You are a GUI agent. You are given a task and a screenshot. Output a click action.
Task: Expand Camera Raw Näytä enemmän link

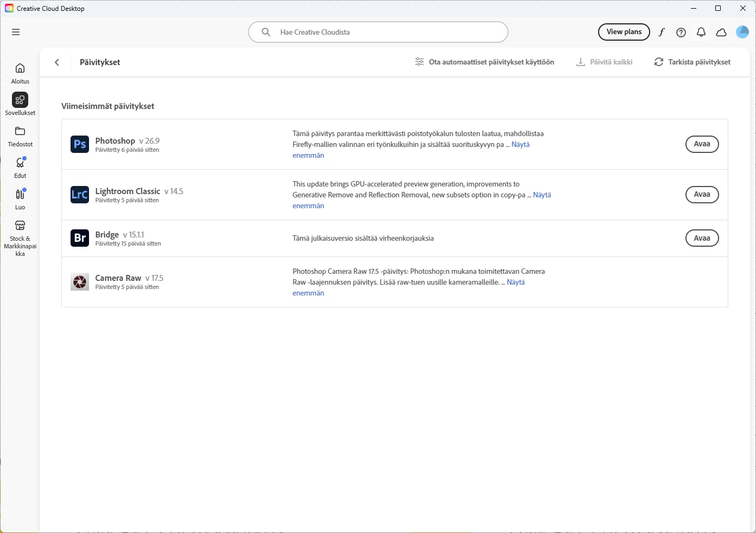[516, 282]
